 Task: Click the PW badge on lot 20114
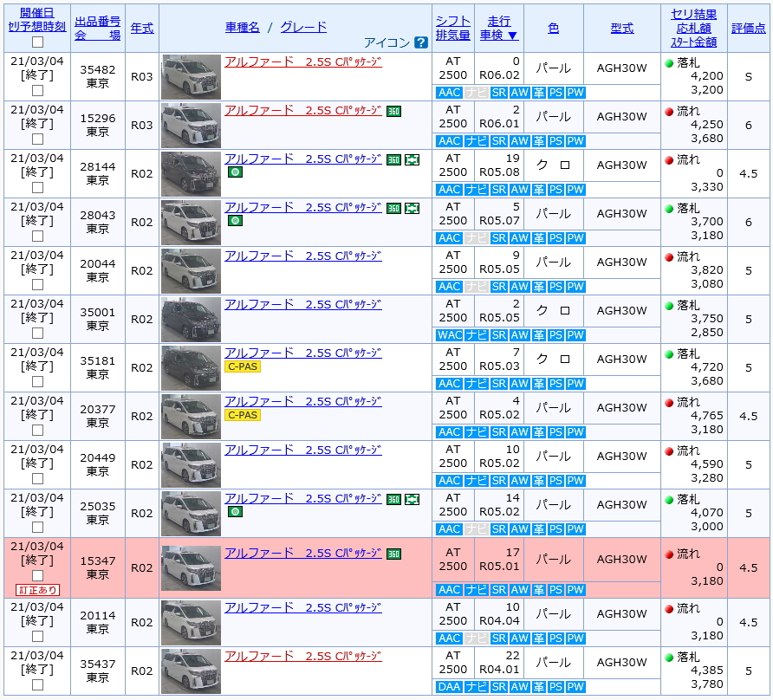tap(575, 638)
